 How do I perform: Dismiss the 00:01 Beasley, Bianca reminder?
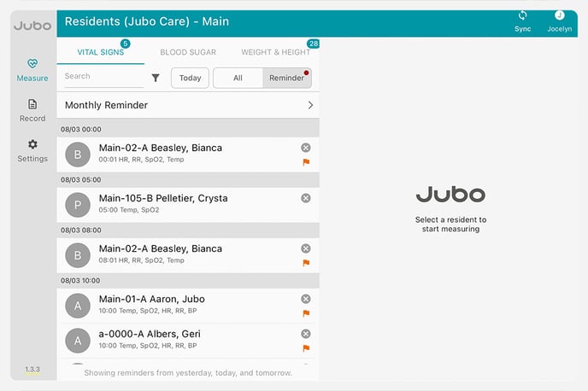point(306,148)
